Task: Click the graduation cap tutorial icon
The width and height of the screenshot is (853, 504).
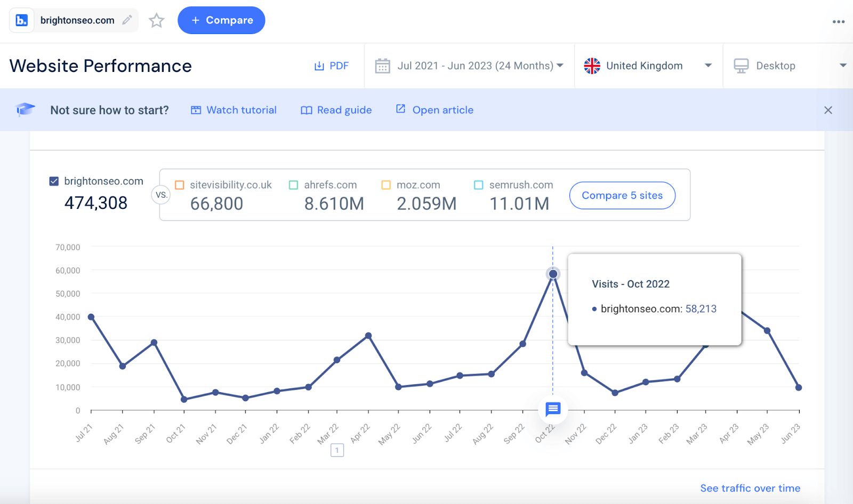Action: 25,109
